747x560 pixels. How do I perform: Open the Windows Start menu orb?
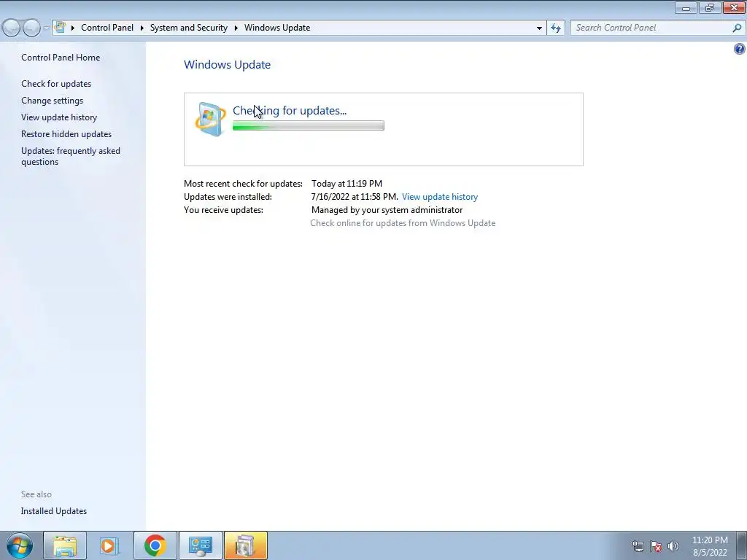(x=20, y=545)
